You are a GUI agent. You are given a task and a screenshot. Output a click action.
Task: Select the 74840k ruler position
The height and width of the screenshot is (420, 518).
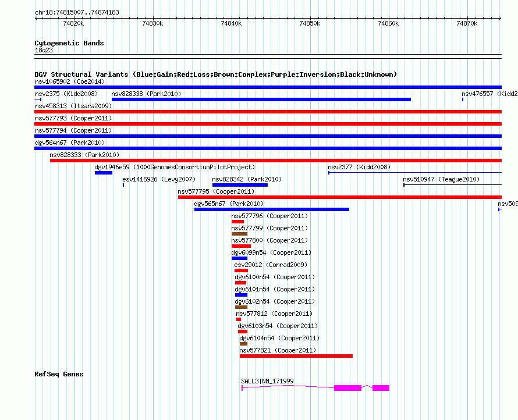(231, 23)
